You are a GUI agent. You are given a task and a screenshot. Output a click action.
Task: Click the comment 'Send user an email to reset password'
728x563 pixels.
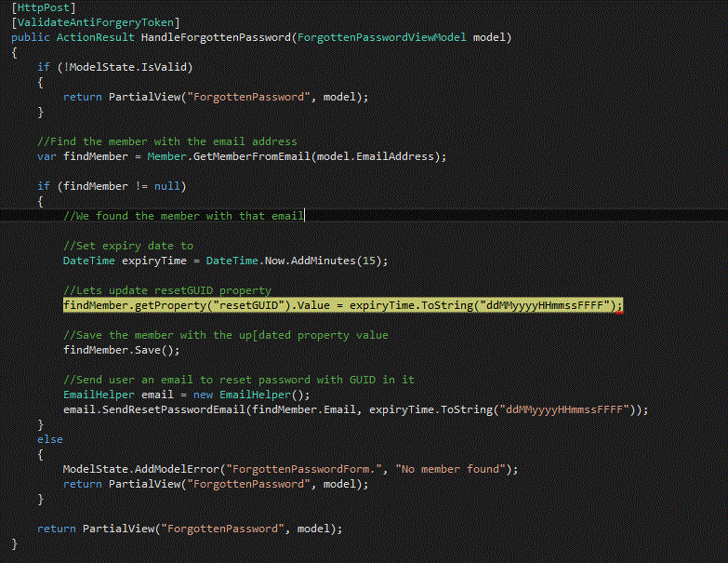point(239,380)
